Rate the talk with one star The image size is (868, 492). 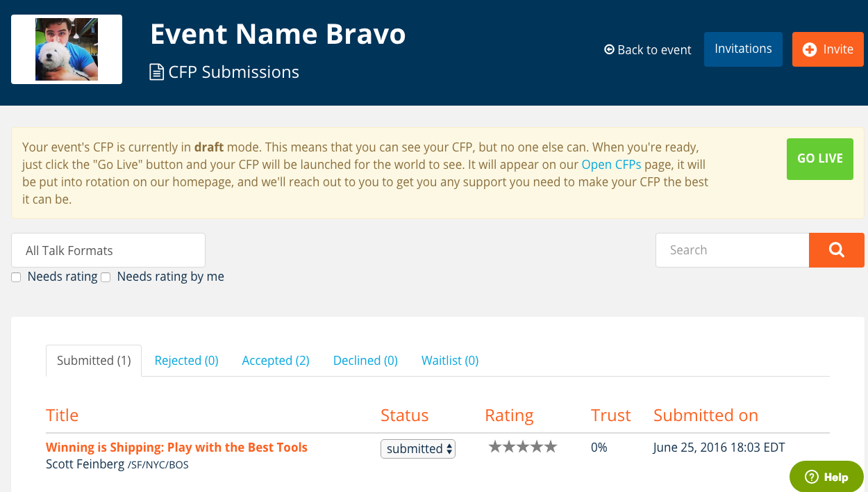coord(495,447)
